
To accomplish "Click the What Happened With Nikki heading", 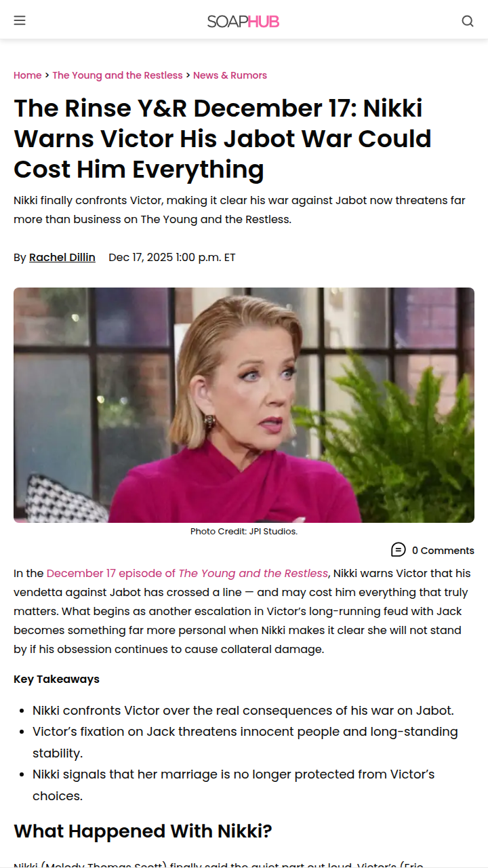I will coord(143,831).
